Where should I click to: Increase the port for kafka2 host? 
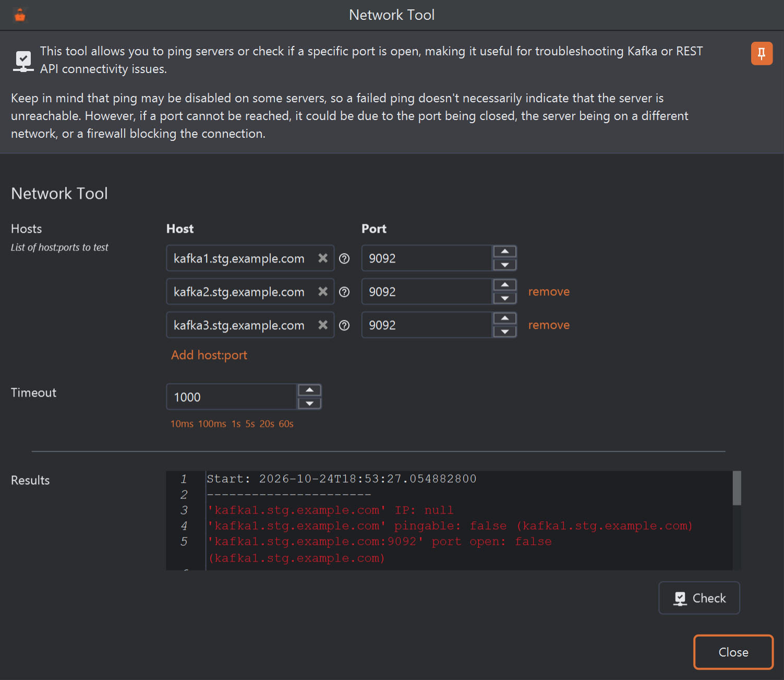[504, 285]
